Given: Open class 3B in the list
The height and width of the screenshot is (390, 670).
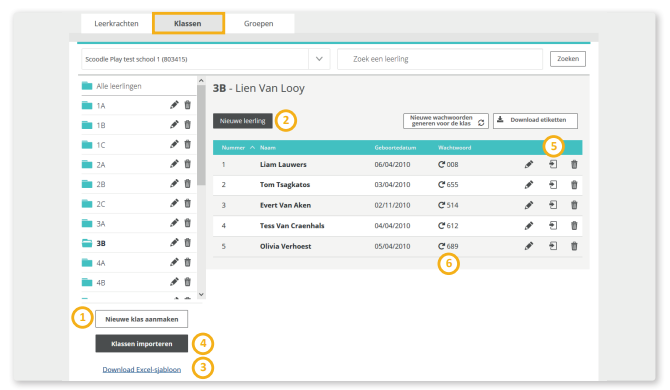Looking at the screenshot, I should click(101, 243).
